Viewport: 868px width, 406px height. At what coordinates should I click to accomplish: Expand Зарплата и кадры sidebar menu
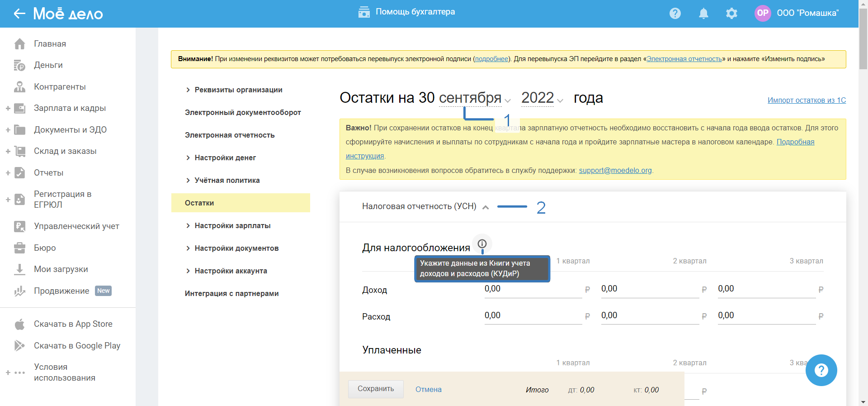(8, 108)
